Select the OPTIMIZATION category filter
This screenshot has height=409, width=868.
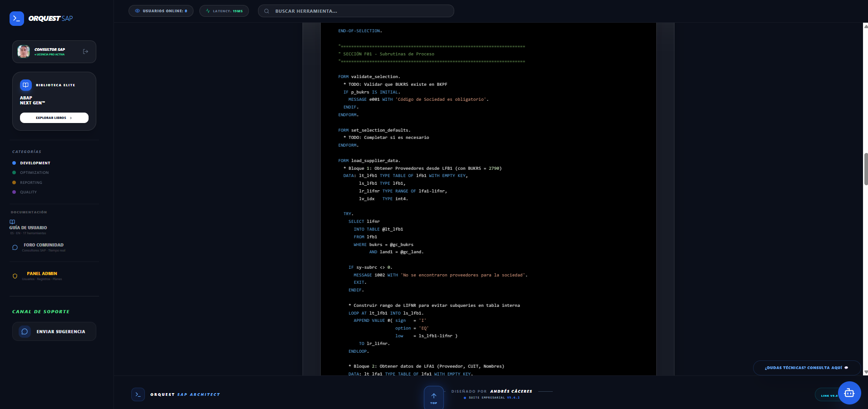click(x=34, y=172)
